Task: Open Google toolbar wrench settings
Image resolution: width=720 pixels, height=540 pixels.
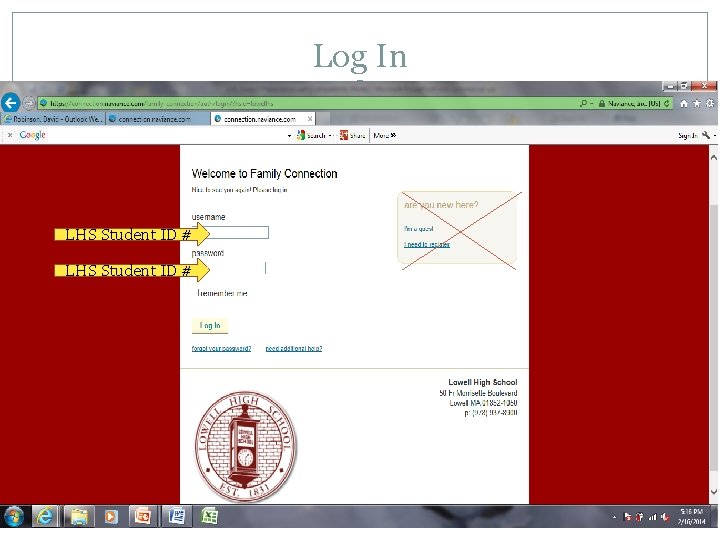Action: tap(706, 135)
